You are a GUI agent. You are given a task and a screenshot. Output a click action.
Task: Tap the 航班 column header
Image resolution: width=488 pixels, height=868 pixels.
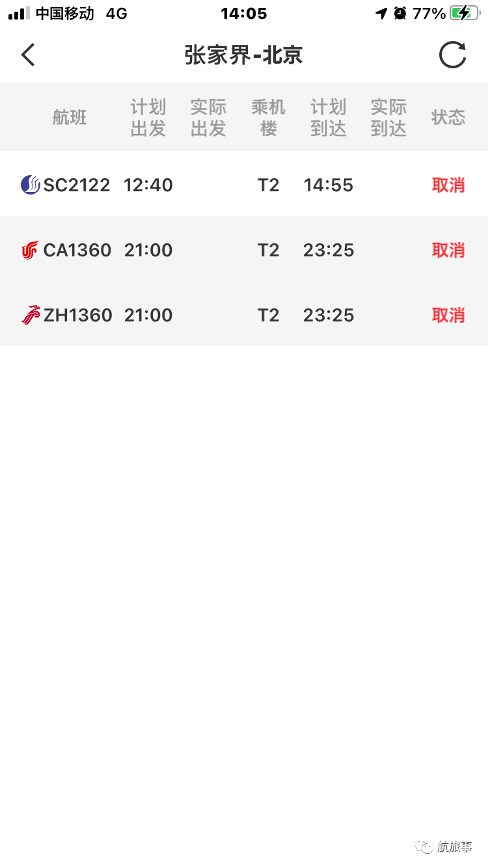coord(69,118)
